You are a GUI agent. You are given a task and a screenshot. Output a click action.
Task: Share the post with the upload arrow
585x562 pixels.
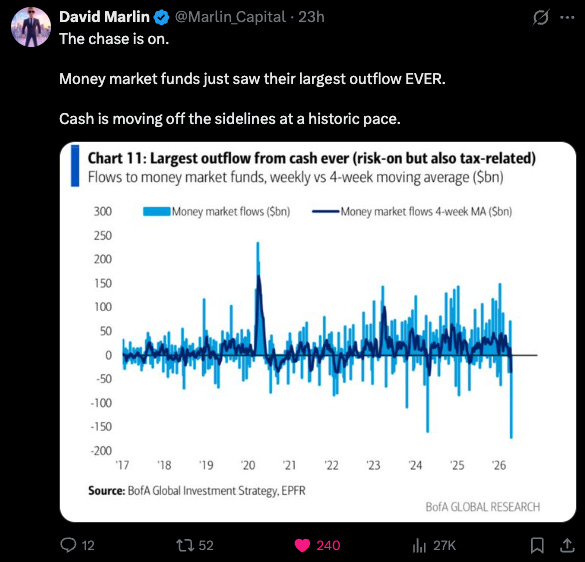pyautogui.click(x=567, y=545)
